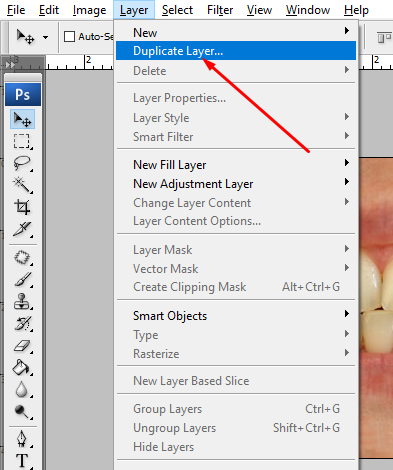Screen dimensions: 393x470
Task: Open the Window menu
Action: click(x=308, y=10)
